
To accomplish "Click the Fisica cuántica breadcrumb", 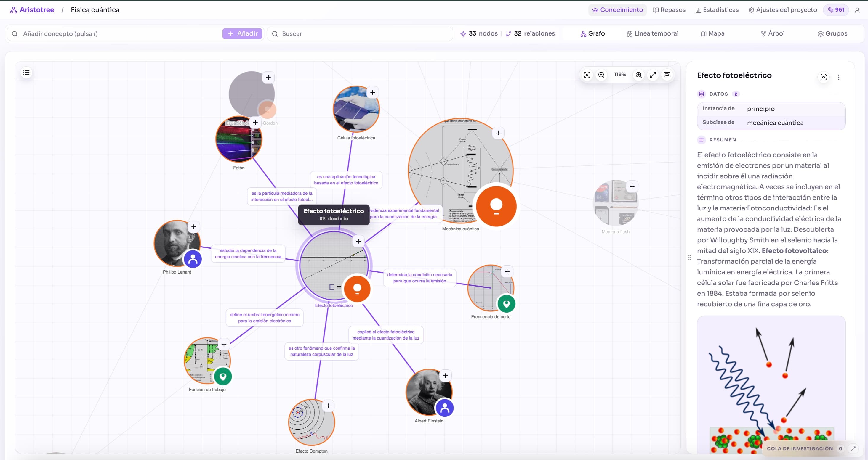I will [95, 10].
